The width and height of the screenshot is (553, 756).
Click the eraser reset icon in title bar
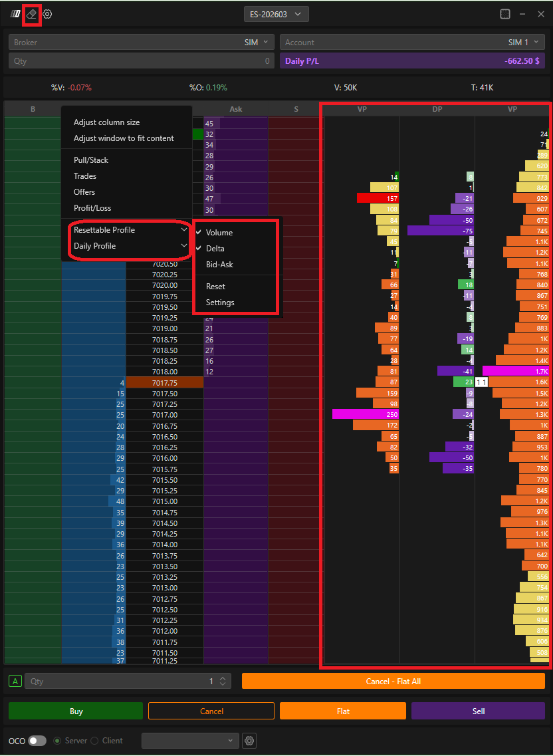coord(31,14)
